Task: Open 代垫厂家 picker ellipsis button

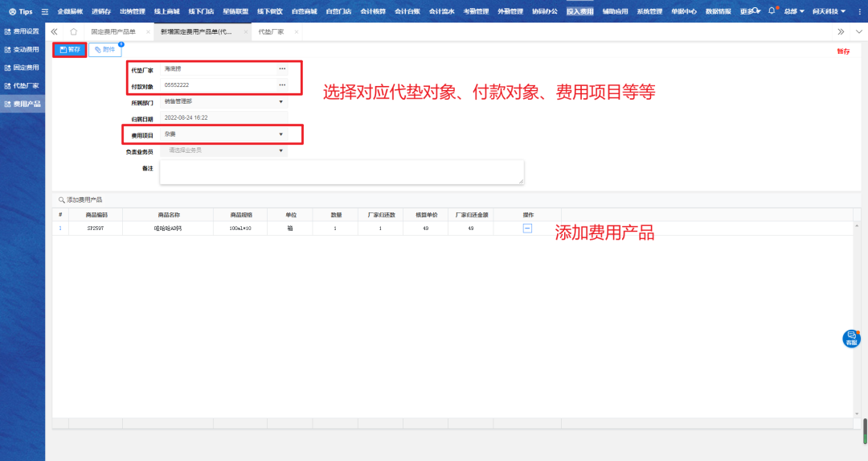Action: click(x=282, y=69)
